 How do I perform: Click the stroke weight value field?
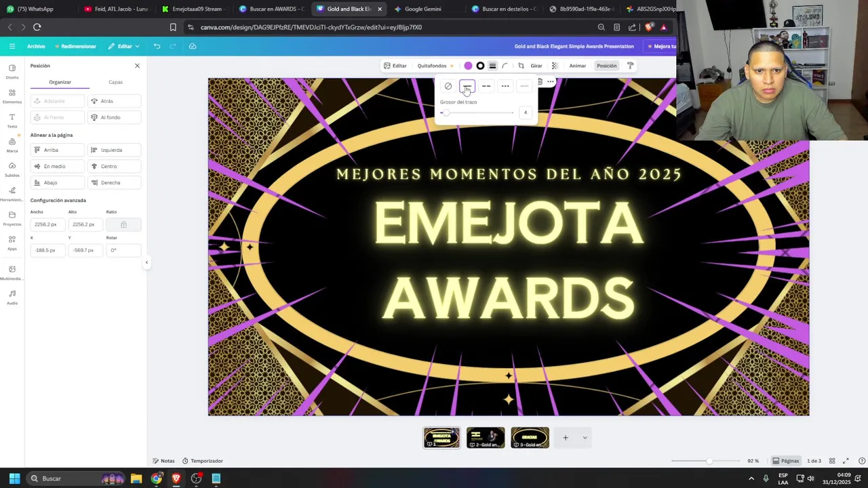point(525,113)
